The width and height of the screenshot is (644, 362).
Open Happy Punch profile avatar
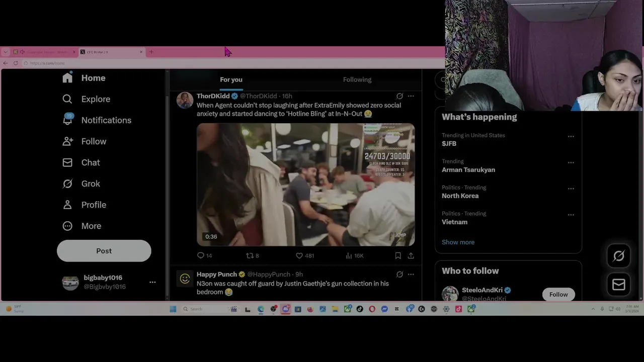point(185,279)
